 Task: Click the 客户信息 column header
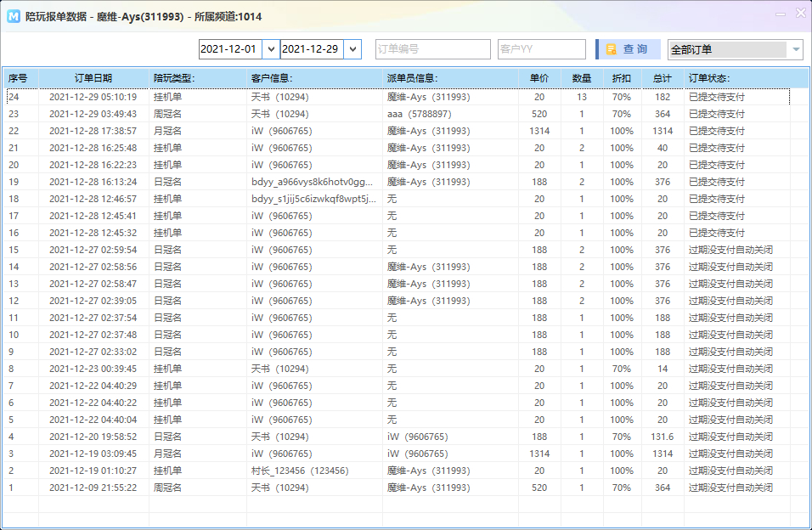(x=314, y=78)
